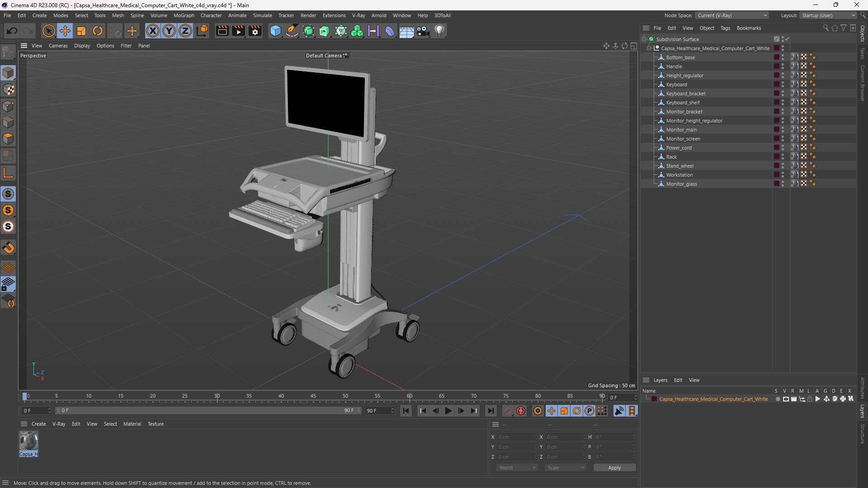This screenshot has height=488, width=868.
Task: Open the Simulate menu
Action: coord(262,15)
